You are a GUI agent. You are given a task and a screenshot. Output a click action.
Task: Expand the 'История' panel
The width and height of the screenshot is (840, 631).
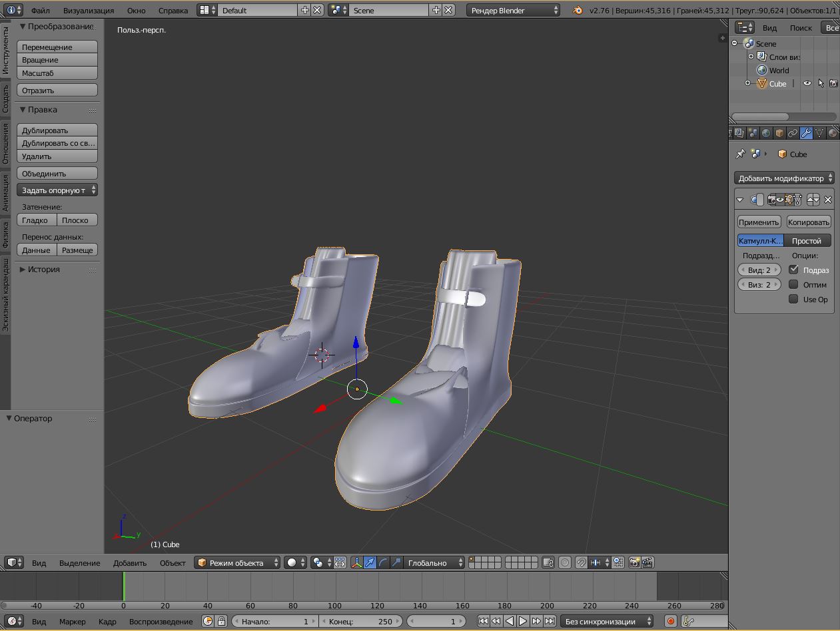click(x=59, y=269)
